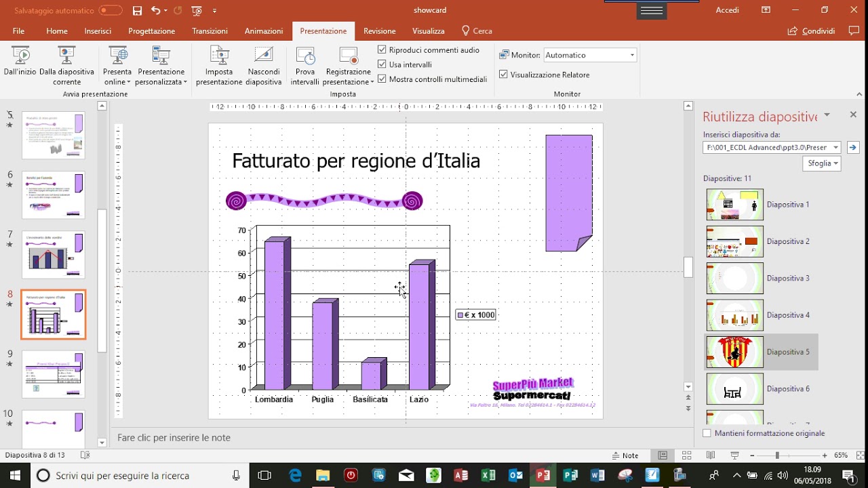Switch to Slide Sorter view icon
Viewport: 868px width, 488px height.
click(x=687, y=455)
